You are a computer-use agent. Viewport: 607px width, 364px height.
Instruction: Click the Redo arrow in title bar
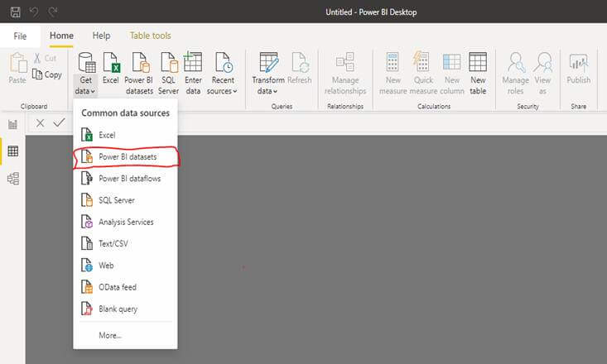point(53,12)
